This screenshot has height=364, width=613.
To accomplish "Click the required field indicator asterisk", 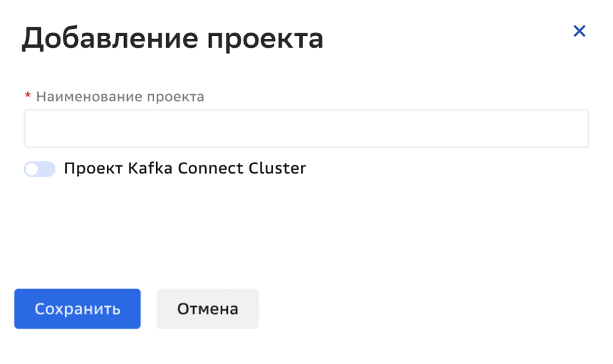I will pos(27,96).
